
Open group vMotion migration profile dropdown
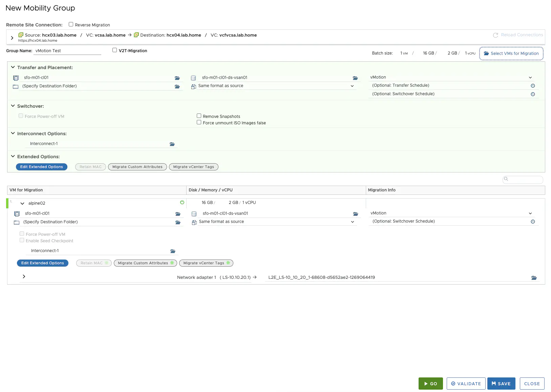(x=451, y=78)
